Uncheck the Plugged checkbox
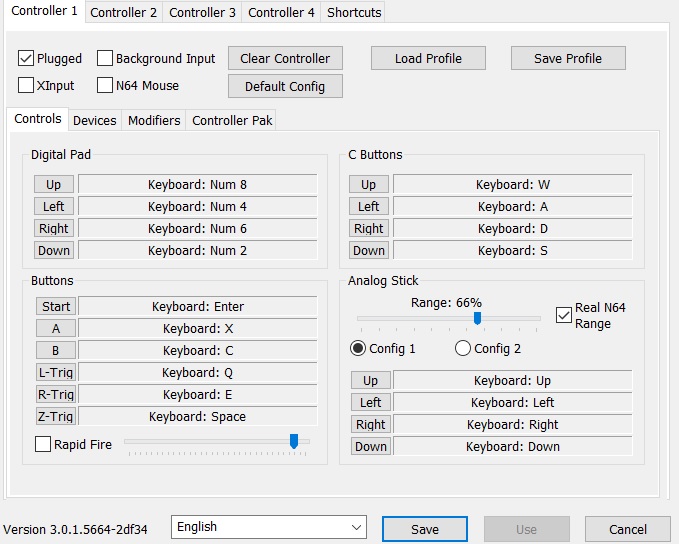The image size is (679, 544). tap(27, 59)
